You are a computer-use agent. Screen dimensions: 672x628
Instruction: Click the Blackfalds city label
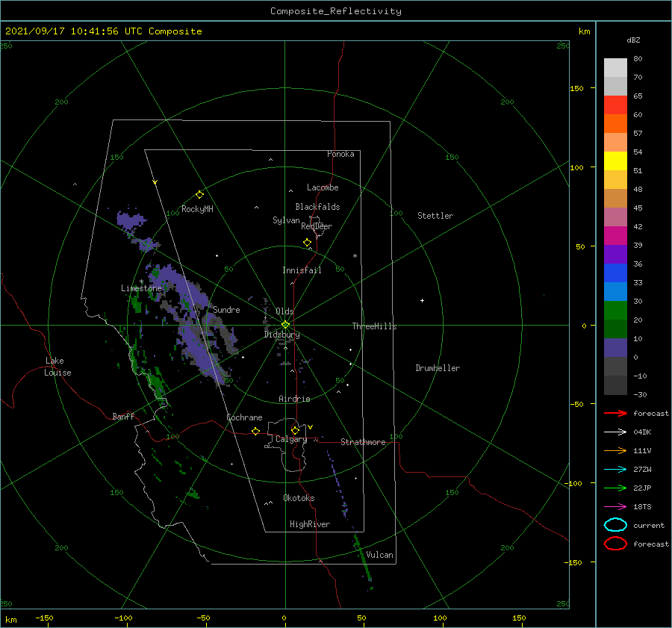coord(317,207)
